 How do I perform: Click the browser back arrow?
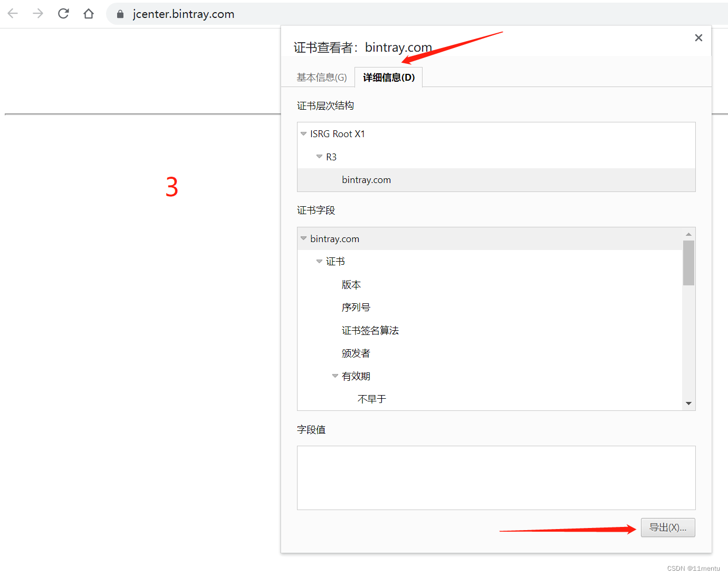(13, 14)
